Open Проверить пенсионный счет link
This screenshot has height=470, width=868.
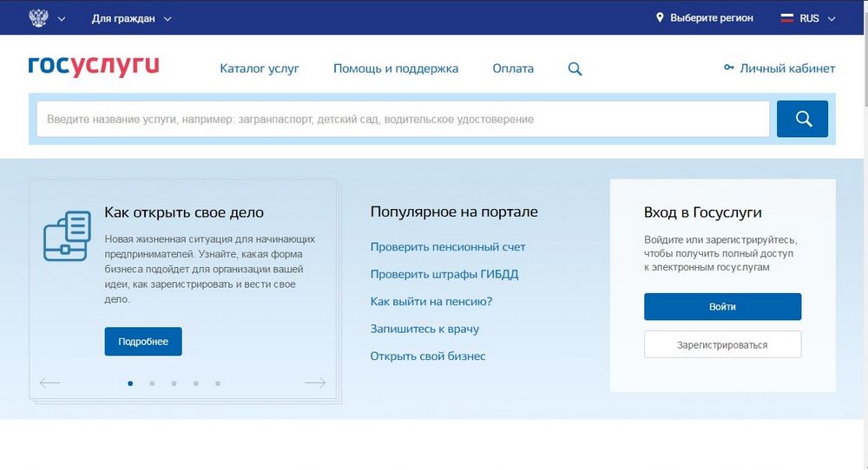click(448, 247)
